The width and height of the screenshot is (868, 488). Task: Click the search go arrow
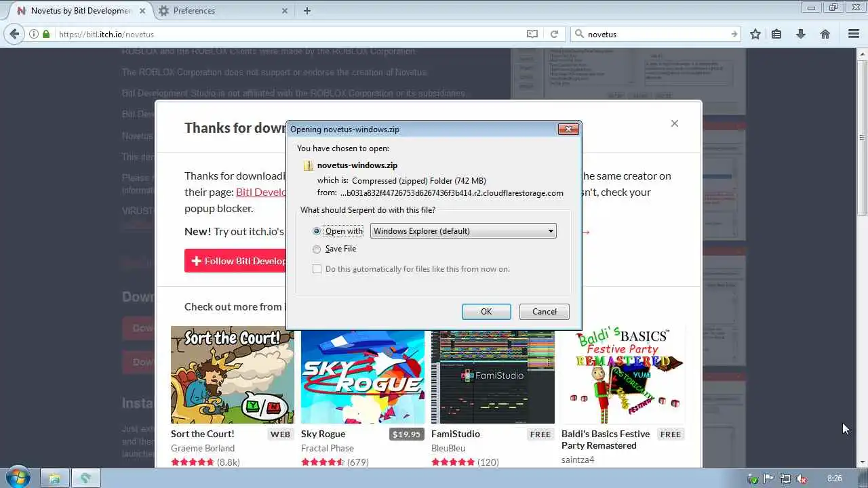734,34
